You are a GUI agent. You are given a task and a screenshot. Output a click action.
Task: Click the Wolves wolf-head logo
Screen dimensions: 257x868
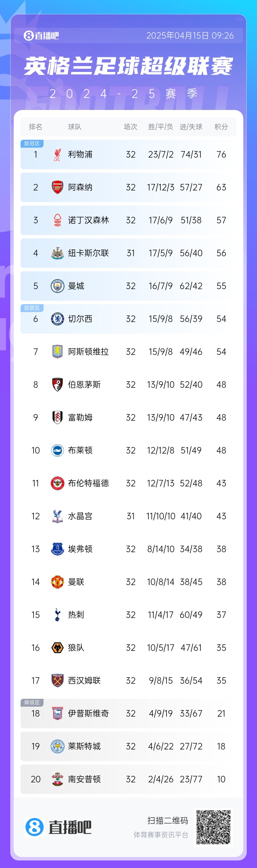pos(57,648)
